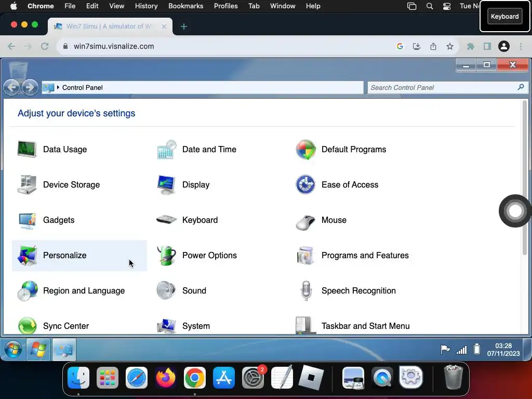Reload the page in Chrome
The image size is (532, 399).
pos(45,46)
